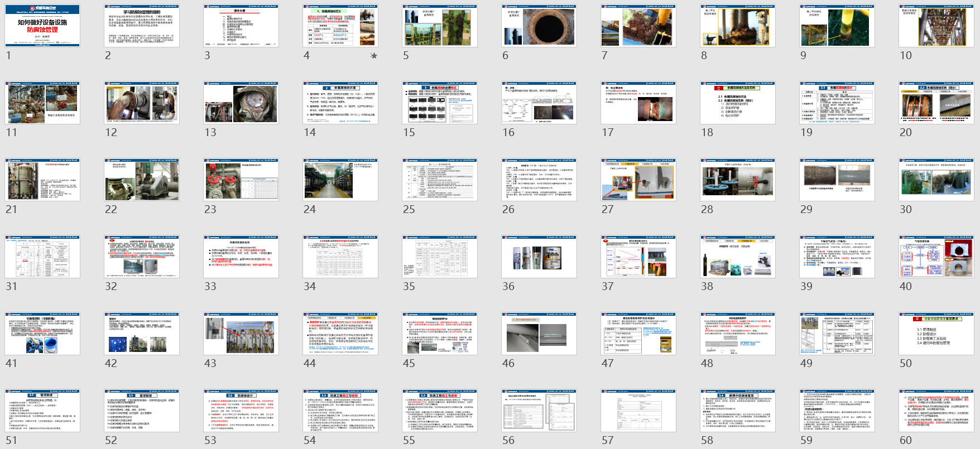Click the animation star icon under slide 4
The height and width of the screenshot is (449, 980).
coord(374,56)
